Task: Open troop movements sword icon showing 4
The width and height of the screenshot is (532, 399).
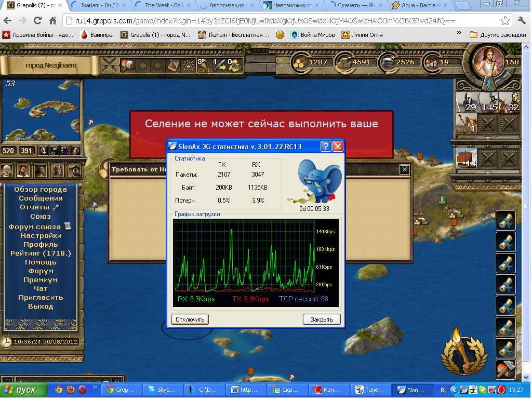Action: point(219,65)
